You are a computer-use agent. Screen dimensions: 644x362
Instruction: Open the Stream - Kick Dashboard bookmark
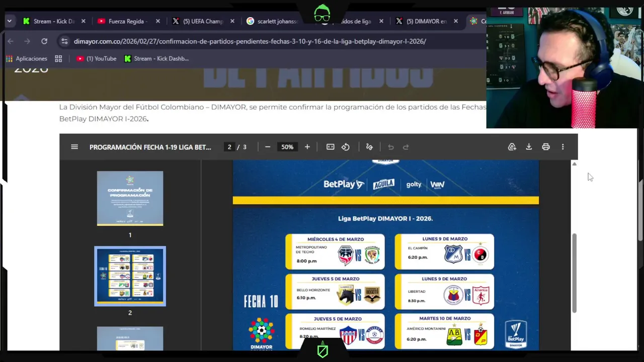[x=156, y=59]
